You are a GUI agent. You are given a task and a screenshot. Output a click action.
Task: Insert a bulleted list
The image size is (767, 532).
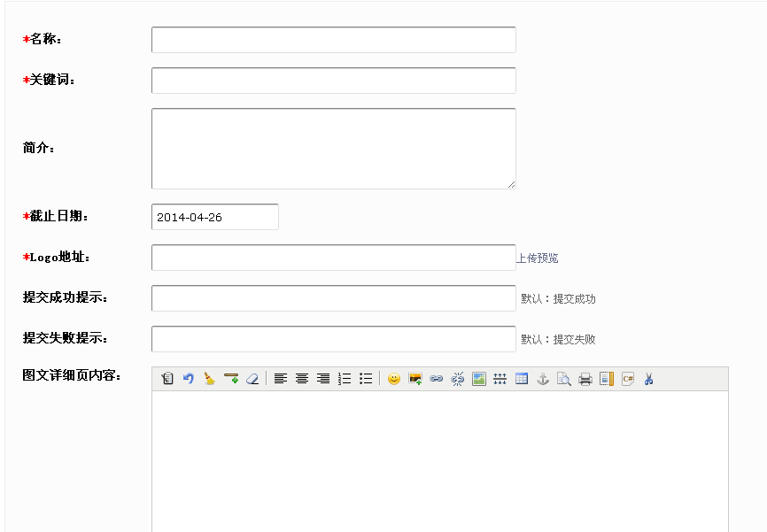pyautogui.click(x=366, y=379)
